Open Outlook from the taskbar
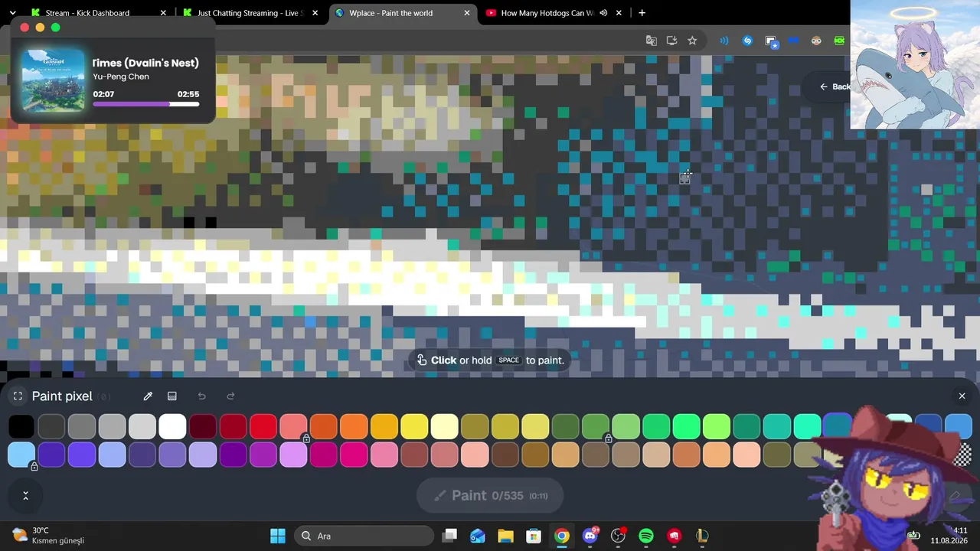This screenshot has width=980, height=551. (x=478, y=536)
